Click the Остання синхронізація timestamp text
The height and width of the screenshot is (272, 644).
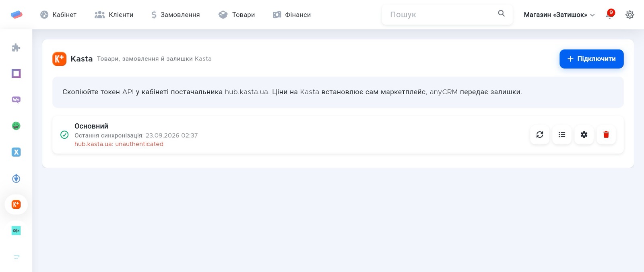coord(136,135)
